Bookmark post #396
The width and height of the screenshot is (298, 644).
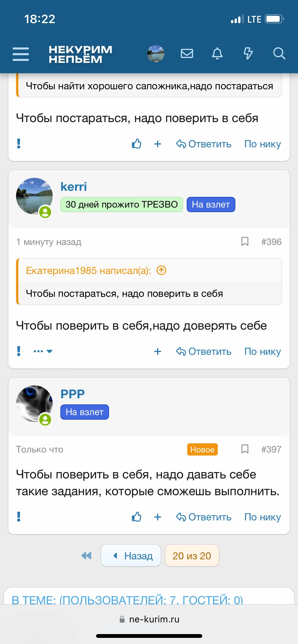pos(245,242)
